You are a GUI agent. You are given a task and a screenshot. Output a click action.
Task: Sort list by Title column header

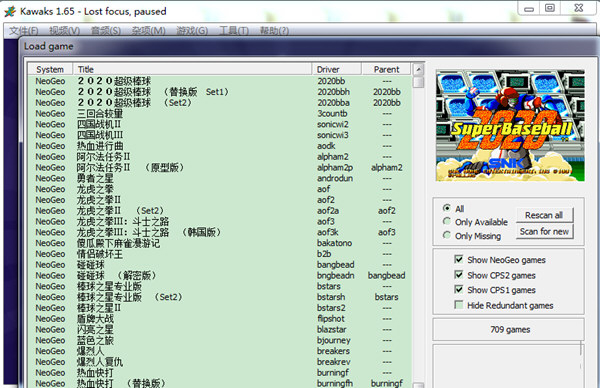point(192,69)
